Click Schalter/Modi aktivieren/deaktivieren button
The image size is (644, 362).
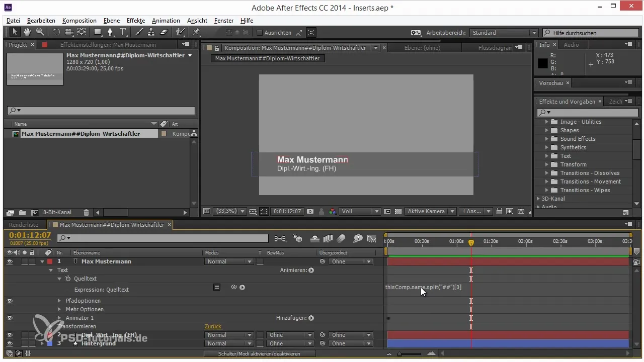pos(260,354)
